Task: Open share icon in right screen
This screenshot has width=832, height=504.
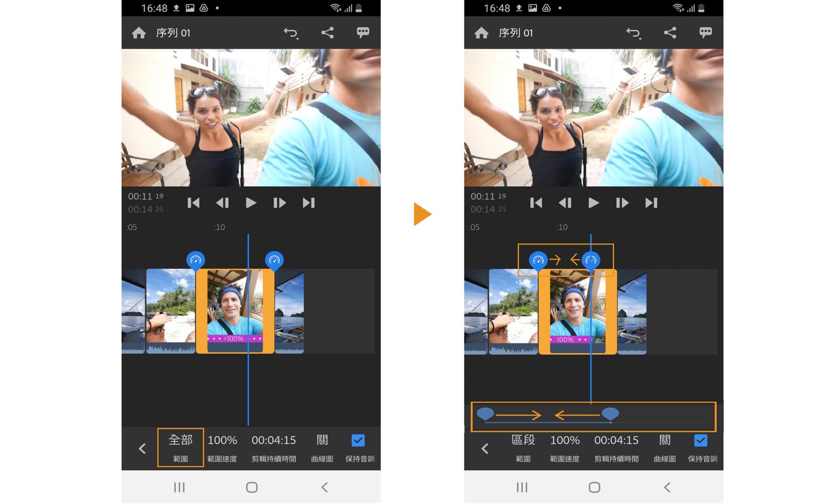Action: 670,33
